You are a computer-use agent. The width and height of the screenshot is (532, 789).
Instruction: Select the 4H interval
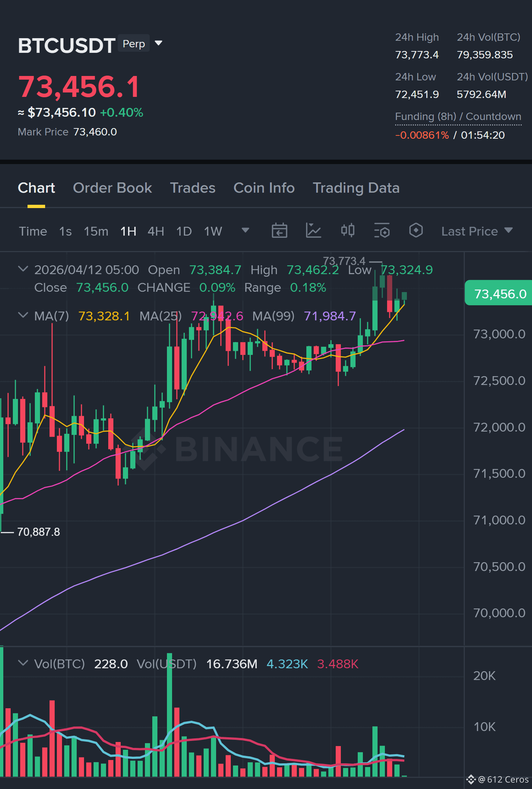(156, 231)
